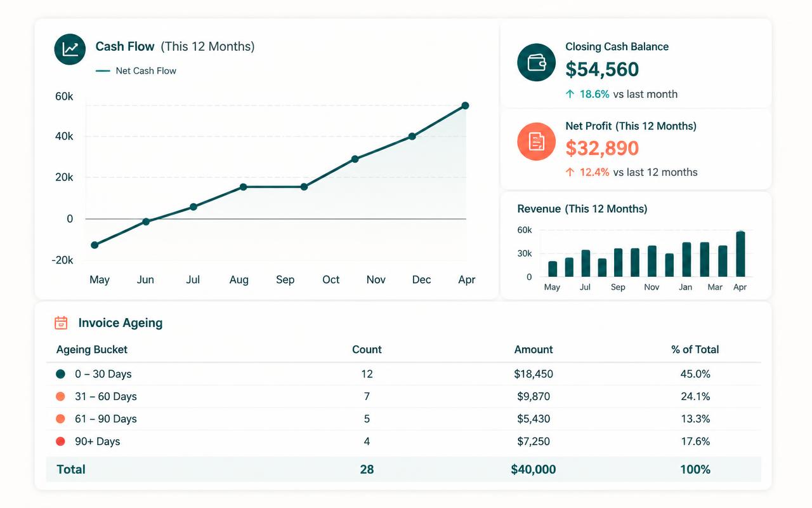Click the tallest Apr bar in Revenue chart
Viewport: 812px width, 508px height.
coord(740,254)
